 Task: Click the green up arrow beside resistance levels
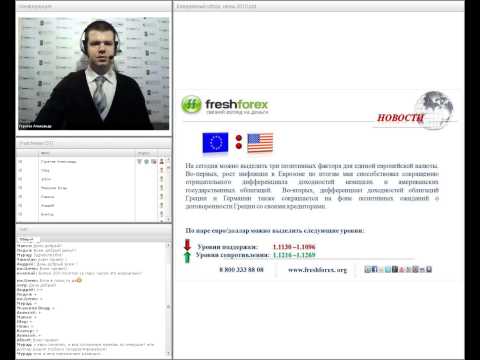click(187, 257)
